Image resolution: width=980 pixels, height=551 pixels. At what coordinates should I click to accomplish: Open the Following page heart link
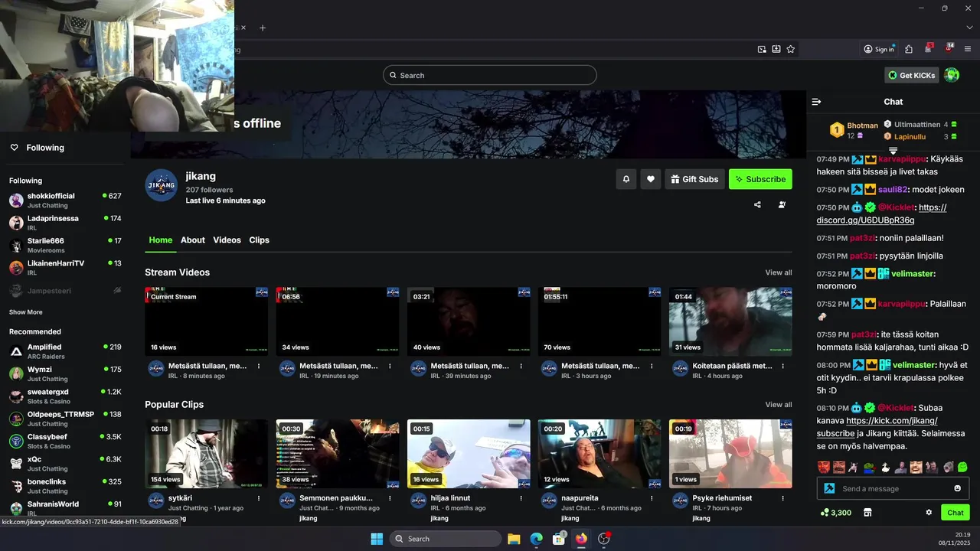click(37, 148)
